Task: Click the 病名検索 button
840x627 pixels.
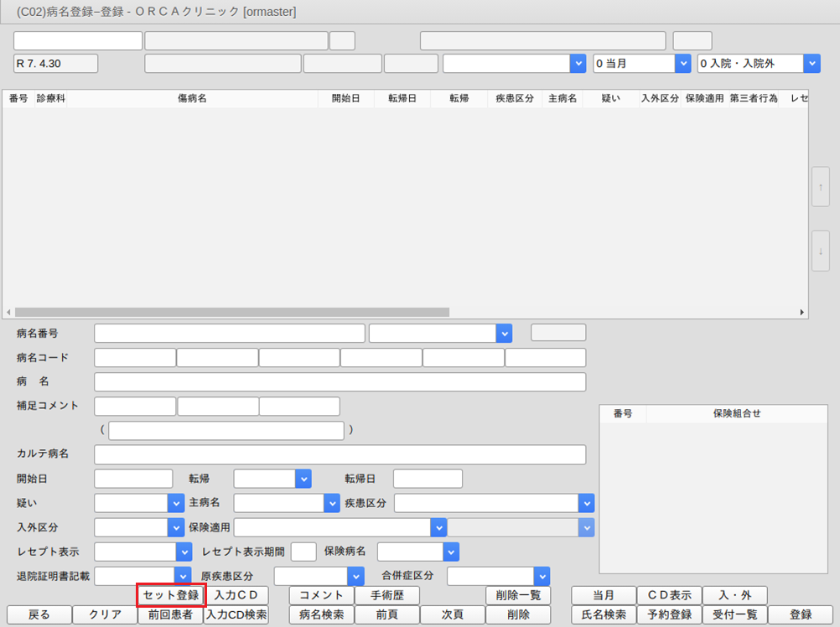Action: point(321,614)
